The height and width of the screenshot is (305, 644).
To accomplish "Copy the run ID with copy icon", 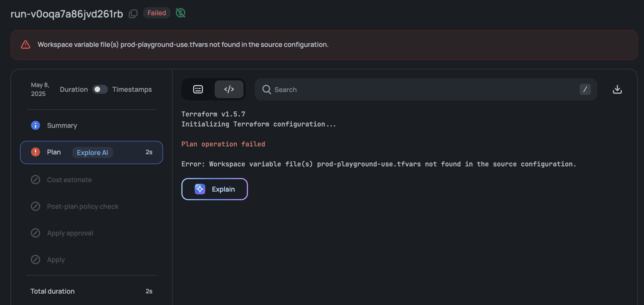I will (133, 14).
